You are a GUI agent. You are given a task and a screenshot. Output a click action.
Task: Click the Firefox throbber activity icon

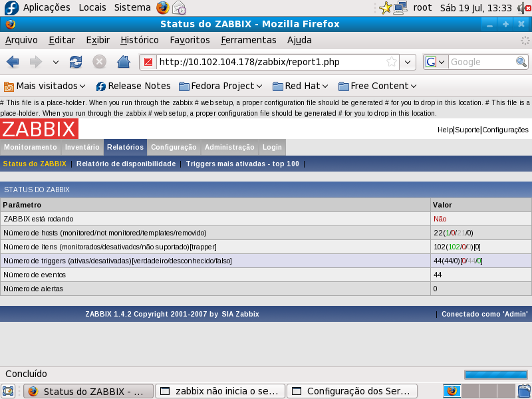pyautogui.click(x=525, y=41)
